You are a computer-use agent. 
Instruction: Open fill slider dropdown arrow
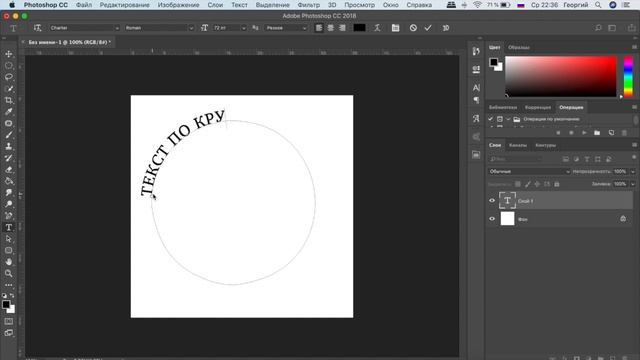point(633,184)
